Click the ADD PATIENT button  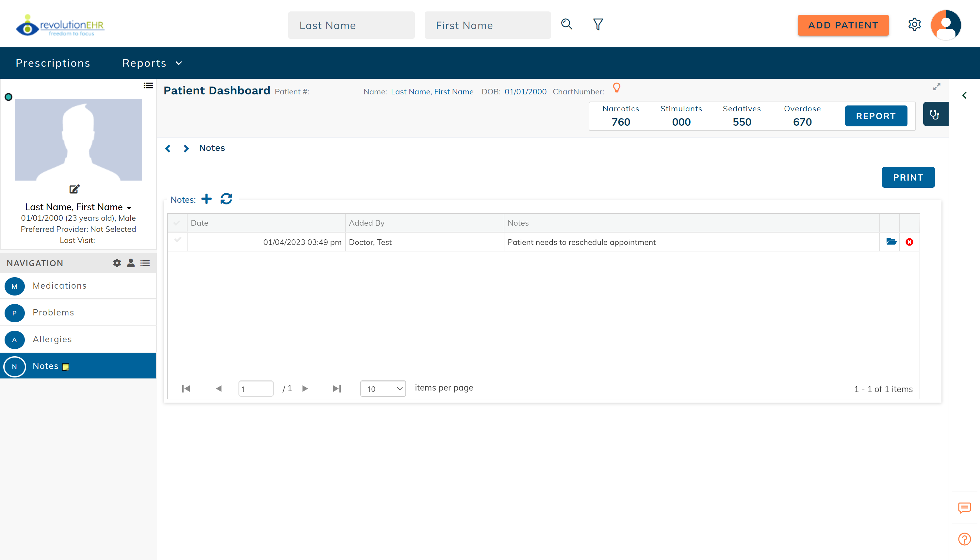pyautogui.click(x=843, y=25)
